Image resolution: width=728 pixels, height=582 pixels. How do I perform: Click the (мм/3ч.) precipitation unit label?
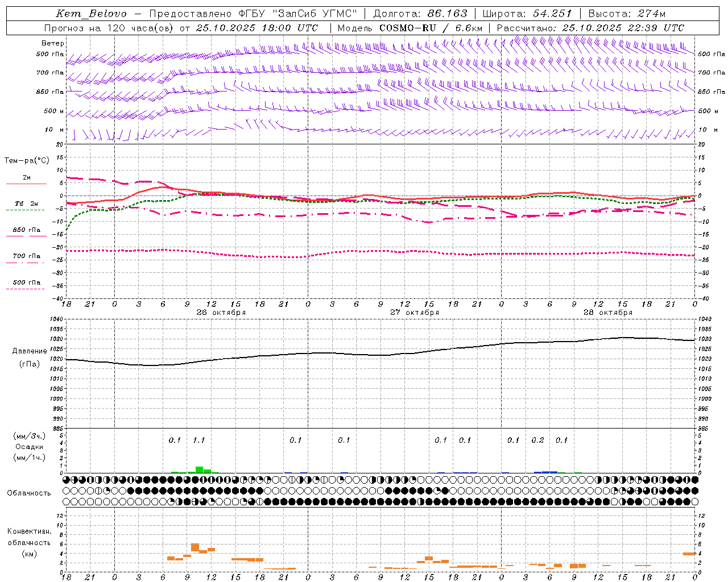tap(29, 436)
